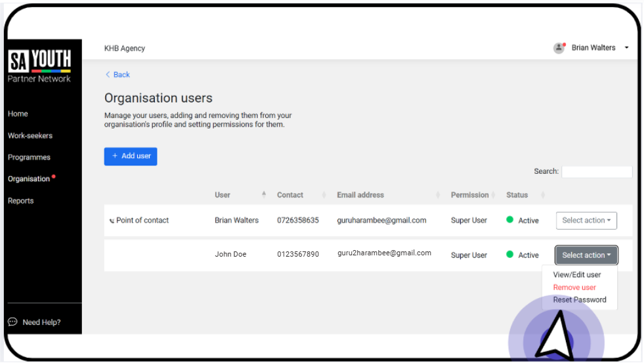Choose Remove user from menu
The height and width of the screenshot is (363, 644).
(574, 288)
